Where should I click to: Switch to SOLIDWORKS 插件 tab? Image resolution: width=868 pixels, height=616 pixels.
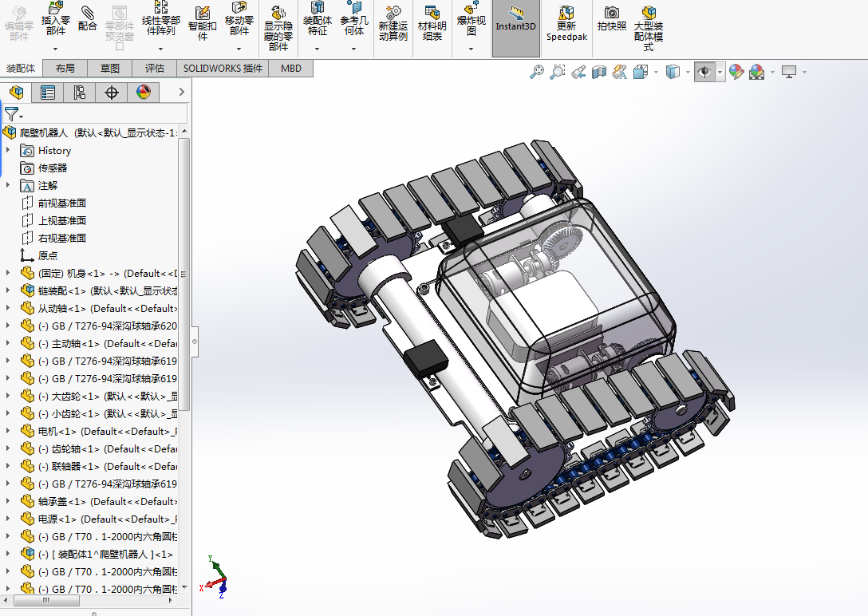tap(223, 68)
